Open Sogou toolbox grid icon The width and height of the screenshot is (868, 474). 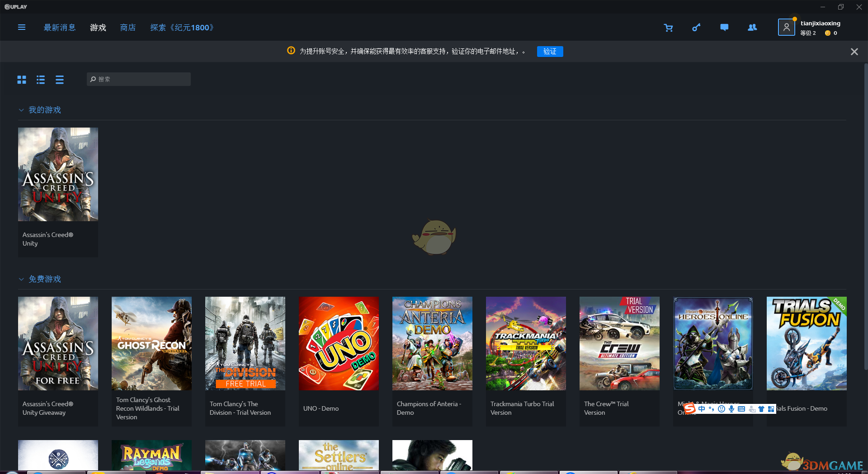coord(771,409)
